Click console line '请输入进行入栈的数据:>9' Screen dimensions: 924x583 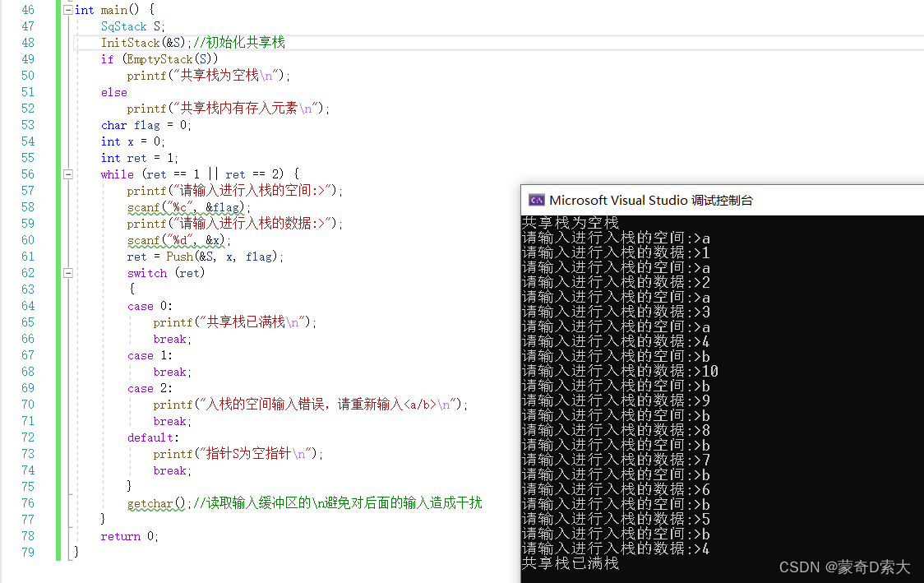(616, 400)
